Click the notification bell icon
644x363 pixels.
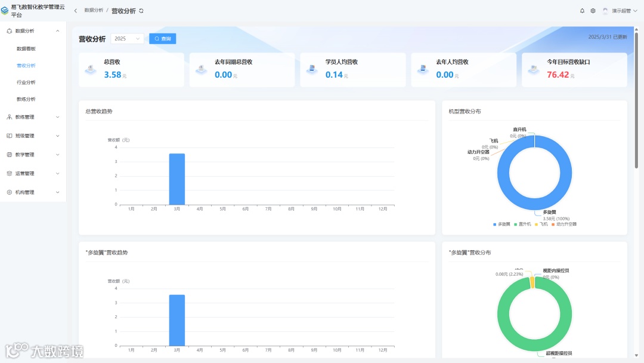pyautogui.click(x=582, y=11)
